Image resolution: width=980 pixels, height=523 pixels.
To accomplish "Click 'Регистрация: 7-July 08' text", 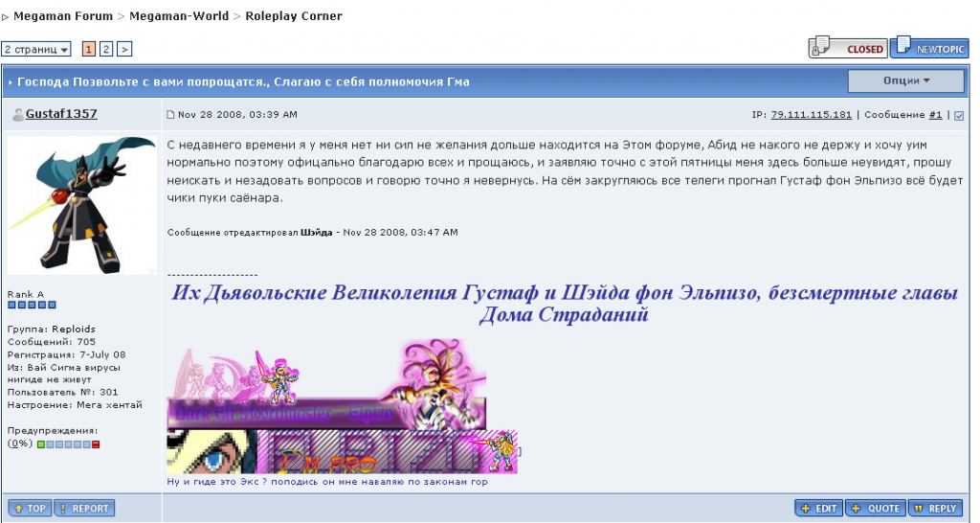I will tap(66, 354).
